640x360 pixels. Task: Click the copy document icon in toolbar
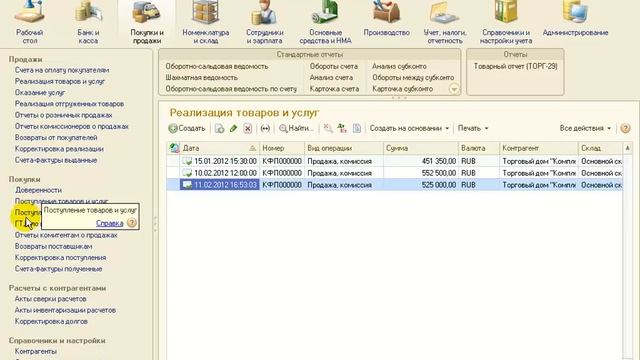(x=220, y=129)
